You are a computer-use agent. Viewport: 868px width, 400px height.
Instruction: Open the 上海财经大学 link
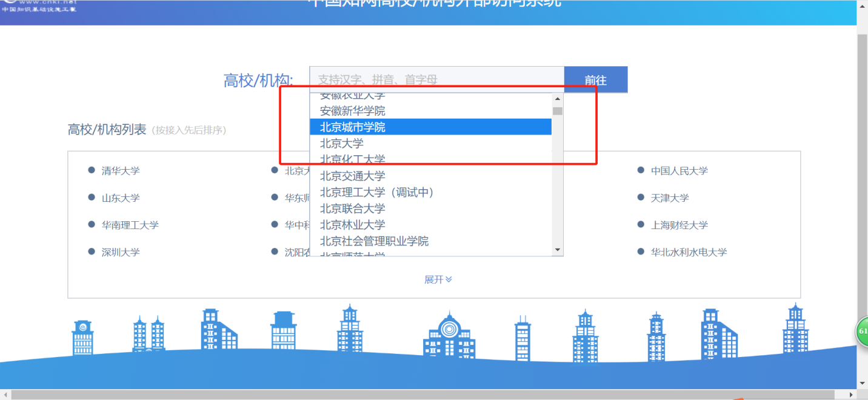(679, 225)
